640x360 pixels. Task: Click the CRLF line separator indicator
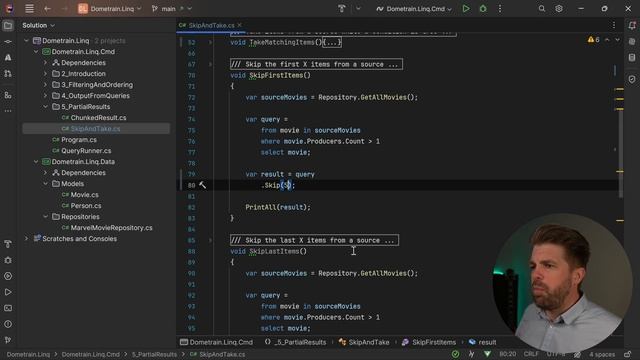pyautogui.click(x=531, y=354)
